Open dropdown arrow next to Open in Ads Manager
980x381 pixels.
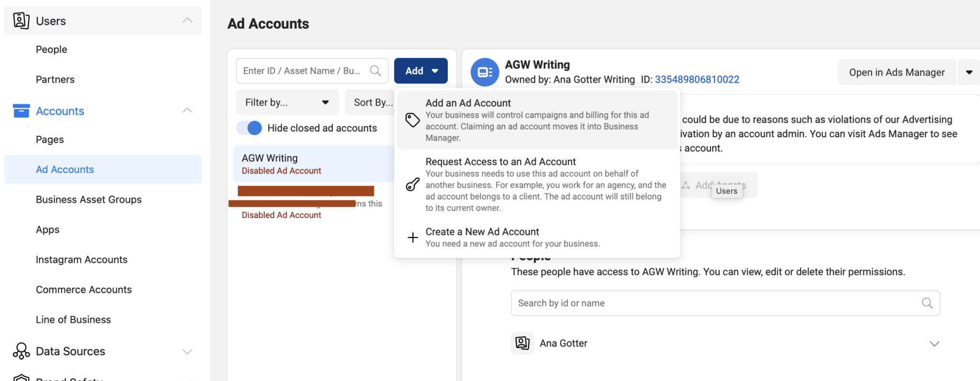(969, 72)
